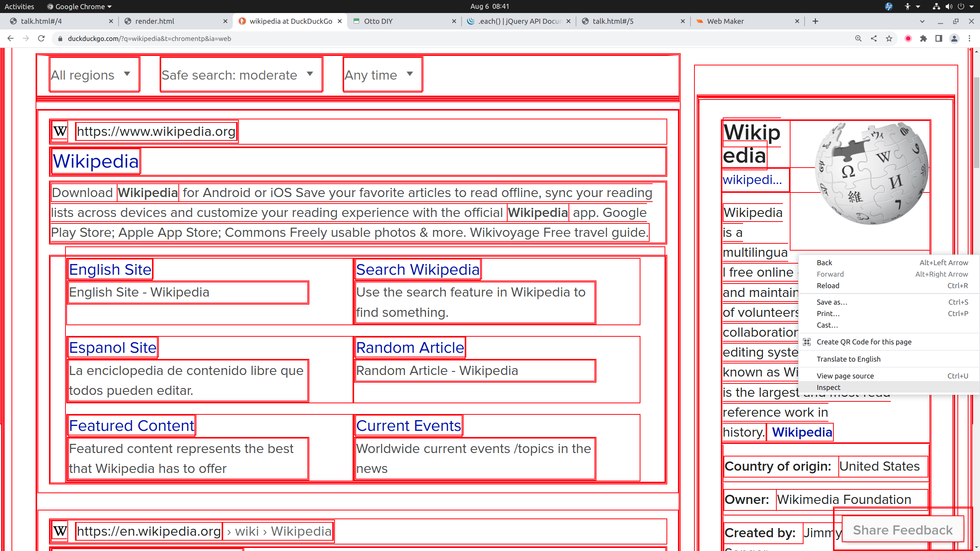Viewport: 980px width, 551px height.
Task: Open the Chrome profile avatar icon
Action: pyautogui.click(x=954, y=38)
